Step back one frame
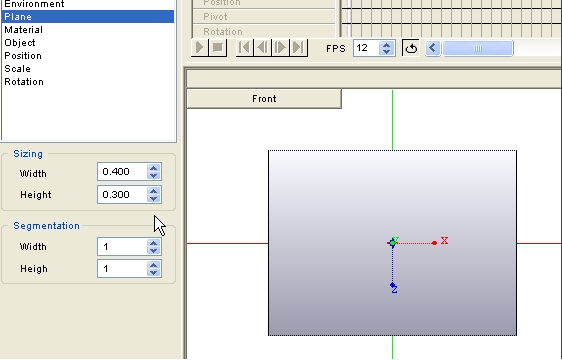 tap(262, 48)
